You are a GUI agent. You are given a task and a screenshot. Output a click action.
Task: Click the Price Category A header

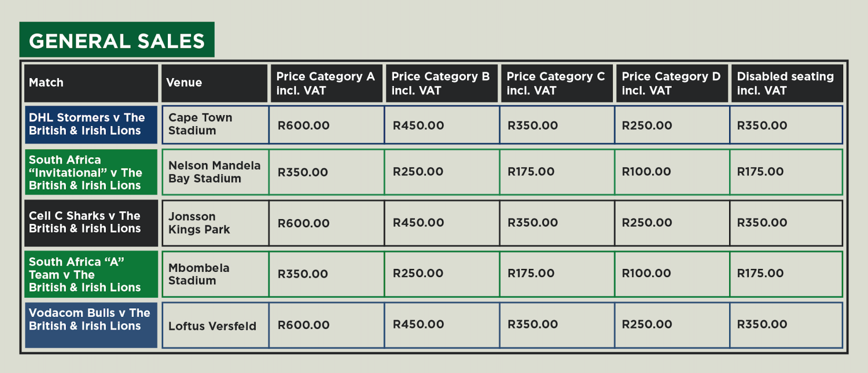point(326,83)
